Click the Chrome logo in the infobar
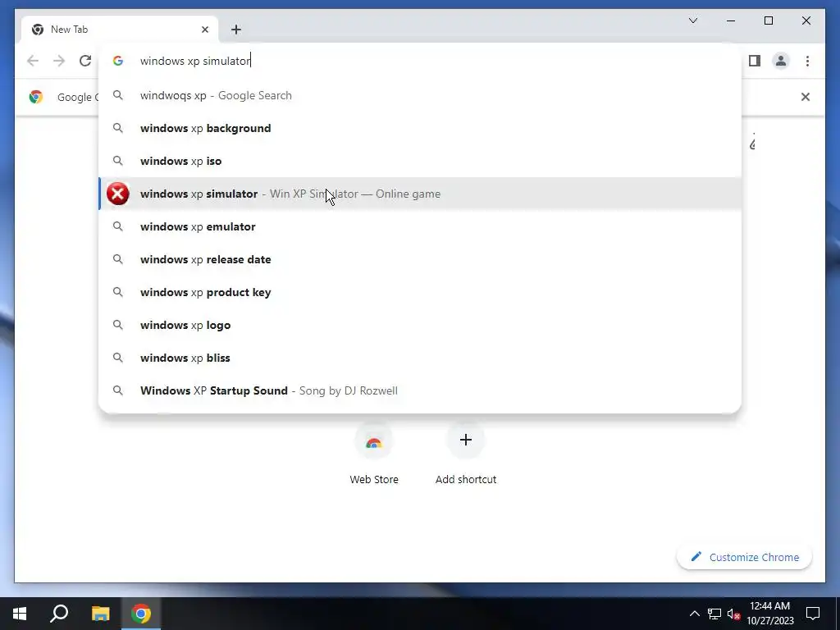The height and width of the screenshot is (630, 840). point(36,97)
